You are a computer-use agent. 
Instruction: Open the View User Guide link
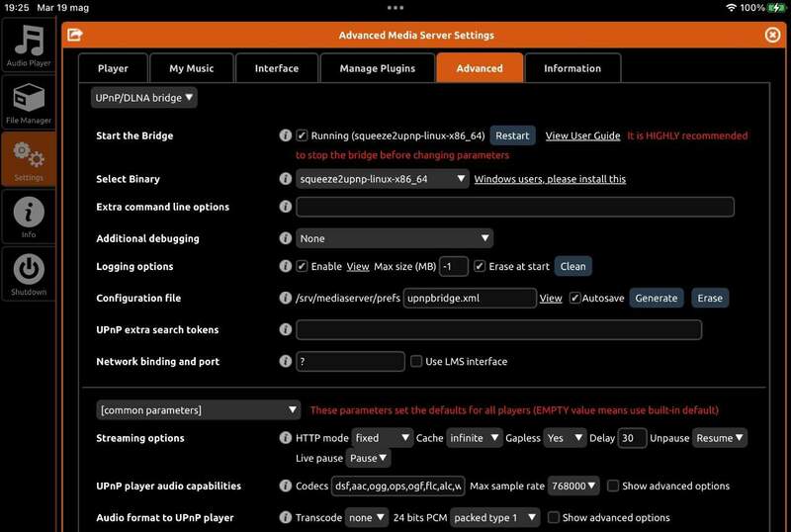pos(582,135)
